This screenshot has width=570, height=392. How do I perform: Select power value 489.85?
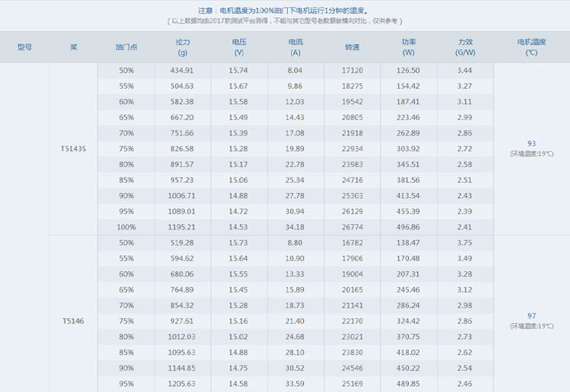pos(408,384)
